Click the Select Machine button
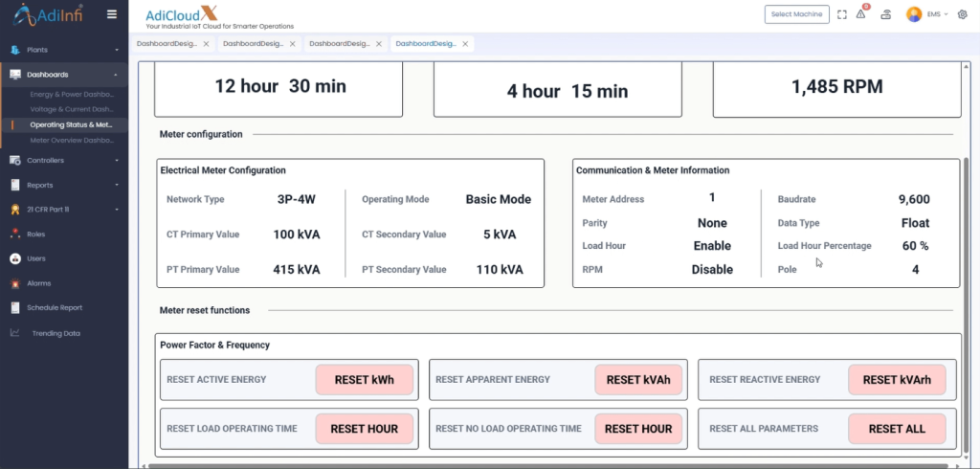 797,14
